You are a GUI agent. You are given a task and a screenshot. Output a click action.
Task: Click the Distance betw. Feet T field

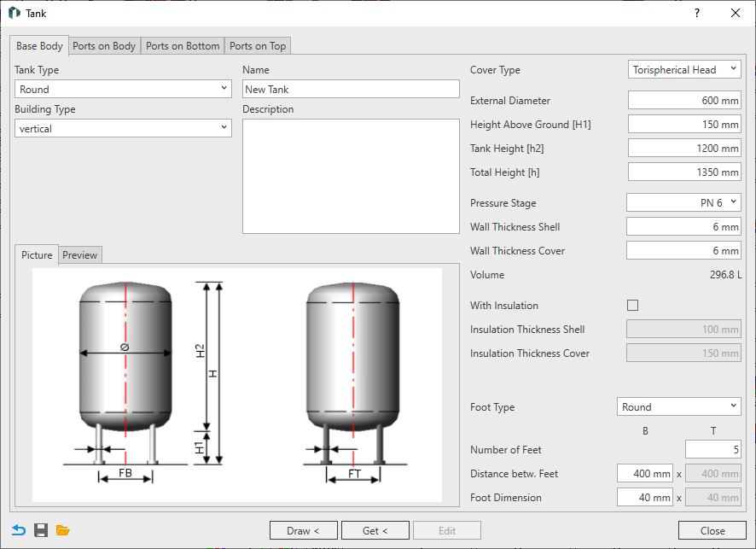[713, 473]
